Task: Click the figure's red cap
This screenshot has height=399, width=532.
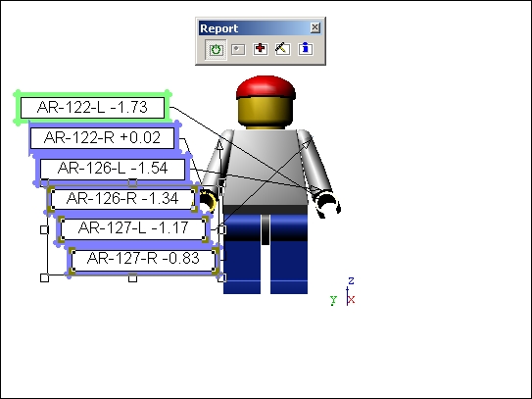Action: coord(266,87)
